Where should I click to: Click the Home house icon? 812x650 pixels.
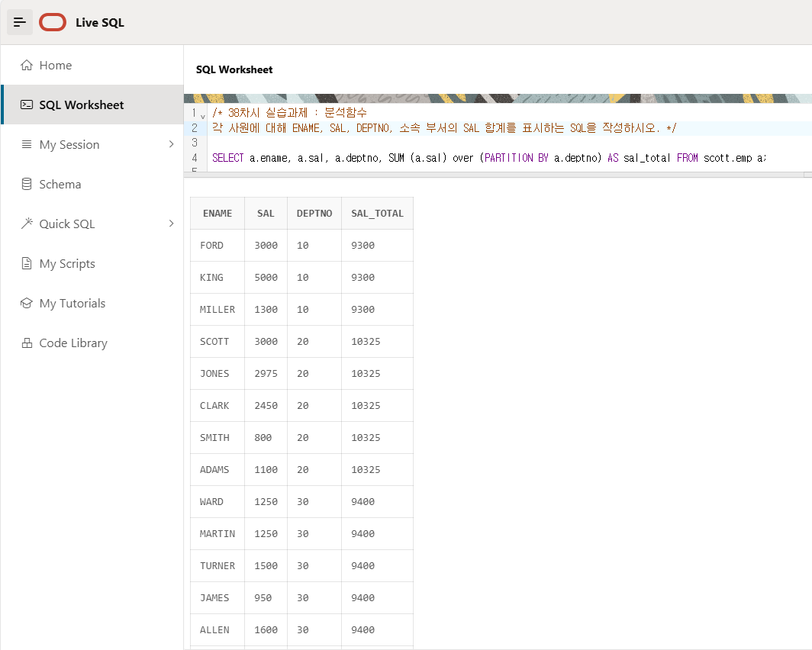click(x=27, y=66)
